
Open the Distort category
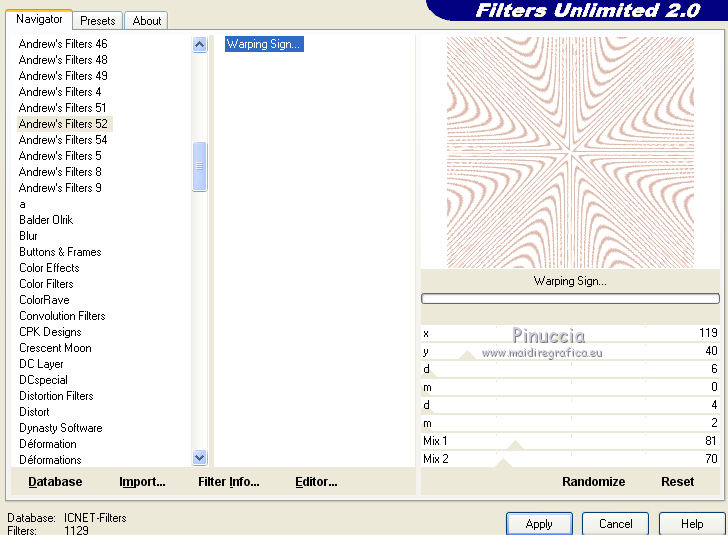tap(34, 412)
